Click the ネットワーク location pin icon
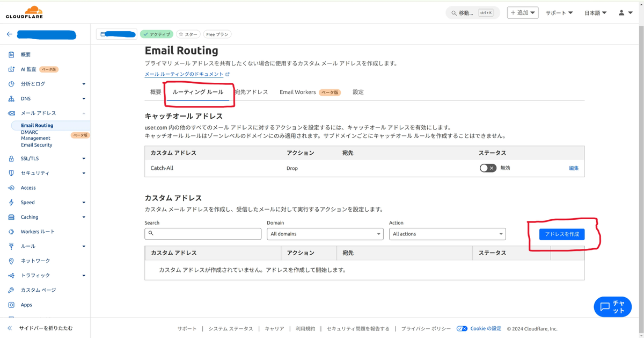The width and height of the screenshot is (644, 338). [11, 261]
